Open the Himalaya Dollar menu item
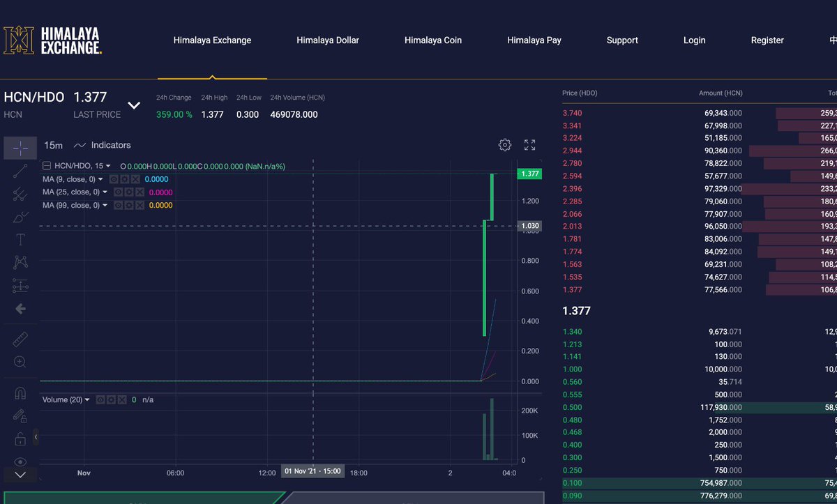The image size is (837, 504). [x=328, y=40]
